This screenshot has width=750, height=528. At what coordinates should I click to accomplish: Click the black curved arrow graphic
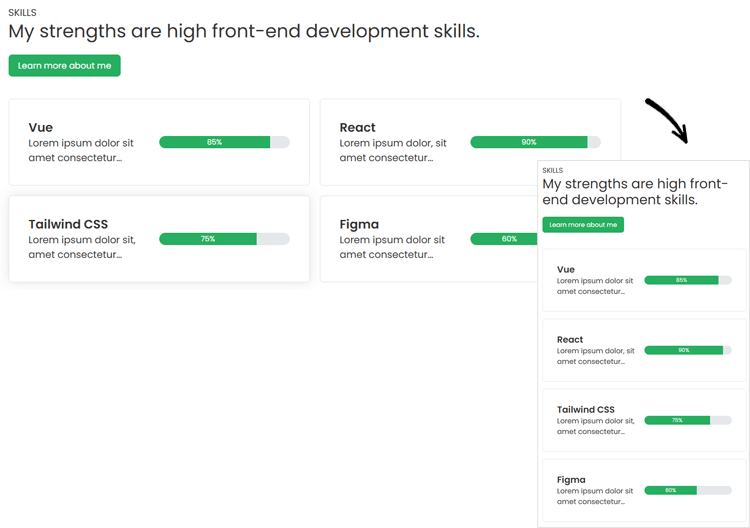[667, 121]
